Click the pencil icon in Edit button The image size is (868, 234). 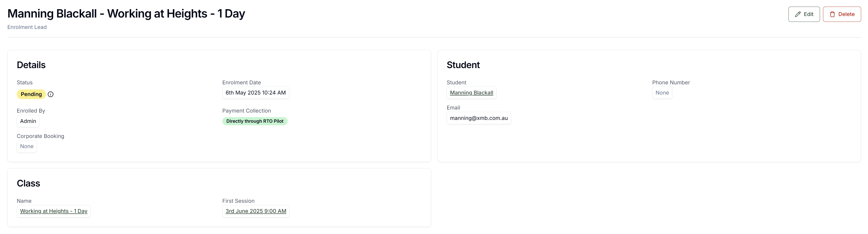click(x=798, y=14)
